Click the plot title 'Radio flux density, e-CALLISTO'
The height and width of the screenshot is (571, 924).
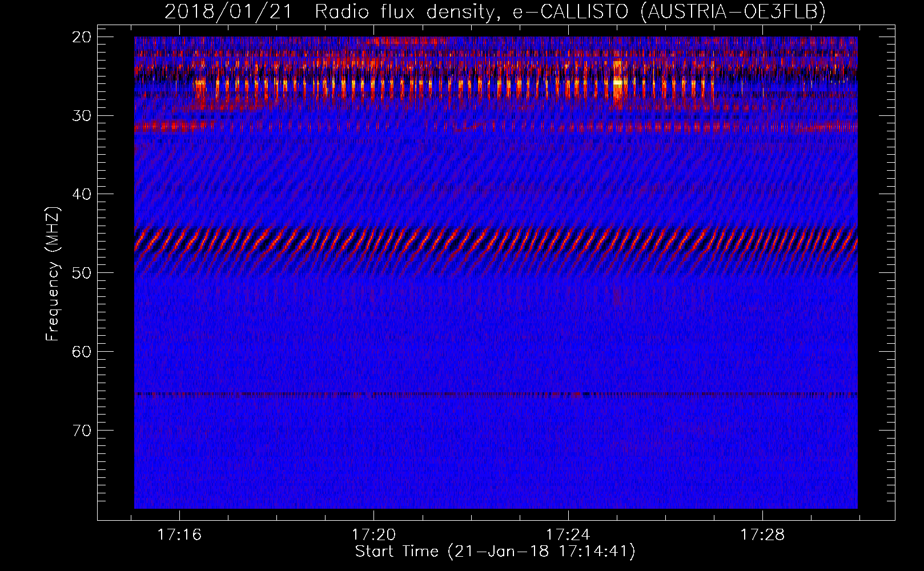pos(471,11)
